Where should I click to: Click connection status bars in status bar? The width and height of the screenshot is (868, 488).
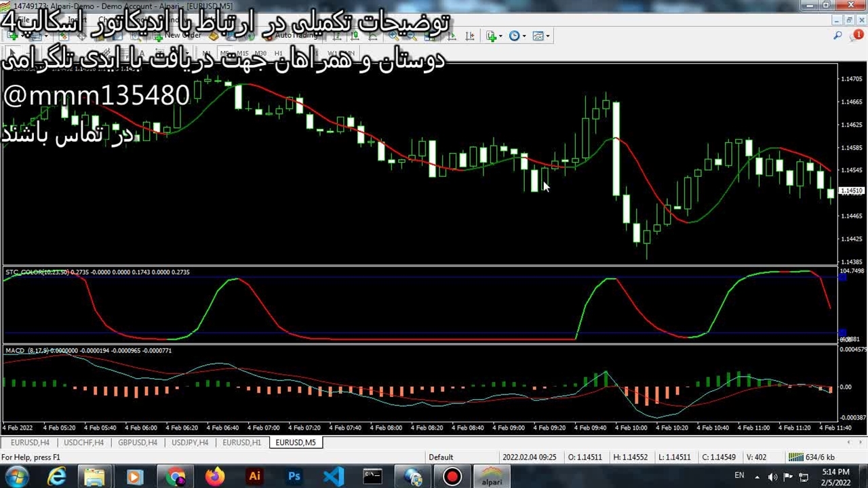click(795, 457)
